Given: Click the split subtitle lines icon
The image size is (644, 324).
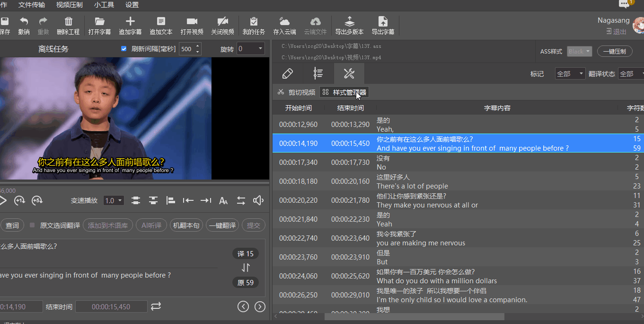Looking at the screenshot, I should tap(136, 200).
